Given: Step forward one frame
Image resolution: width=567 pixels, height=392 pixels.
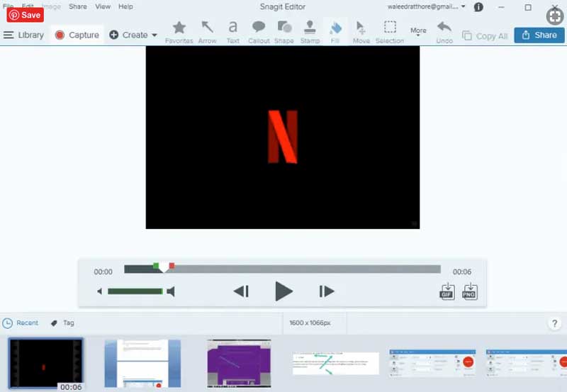Looking at the screenshot, I should [x=326, y=291].
